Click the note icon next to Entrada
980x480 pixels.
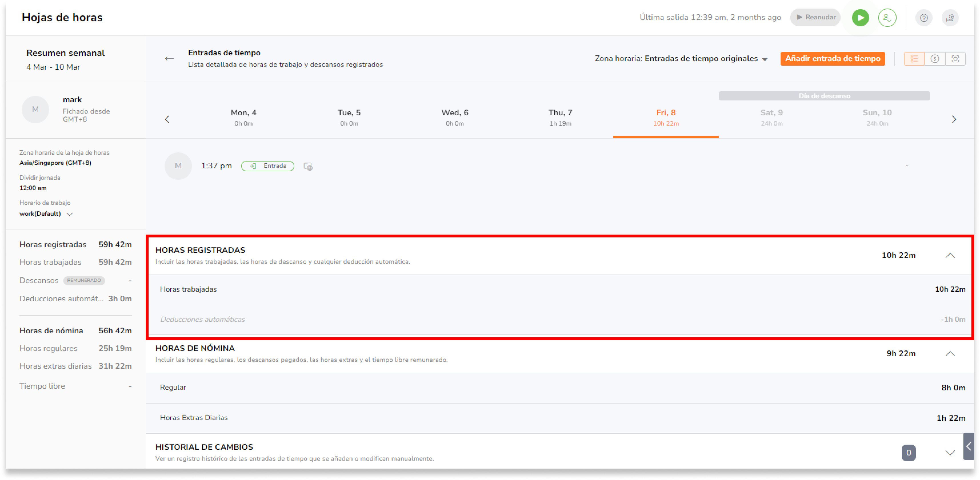(308, 166)
